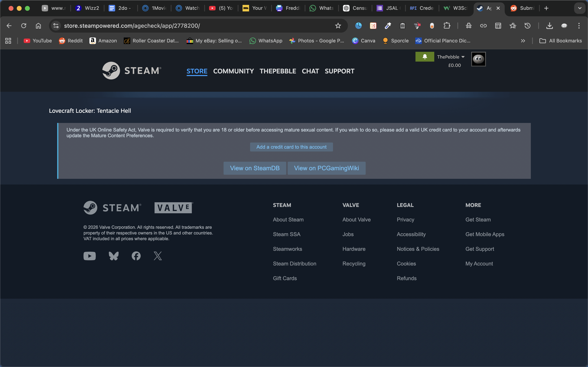Show hidden bookmarks with the double chevron
588x367 pixels.
tap(523, 41)
